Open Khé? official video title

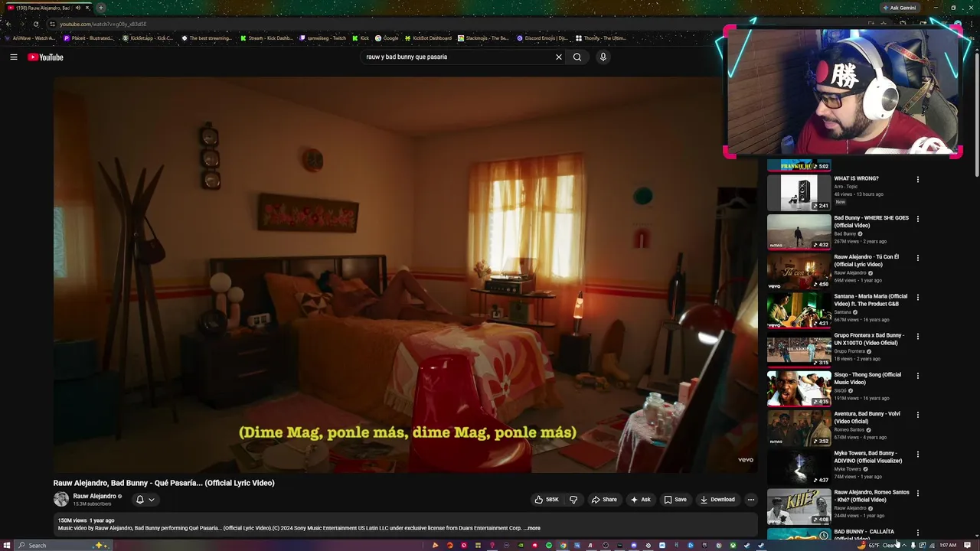tap(871, 496)
